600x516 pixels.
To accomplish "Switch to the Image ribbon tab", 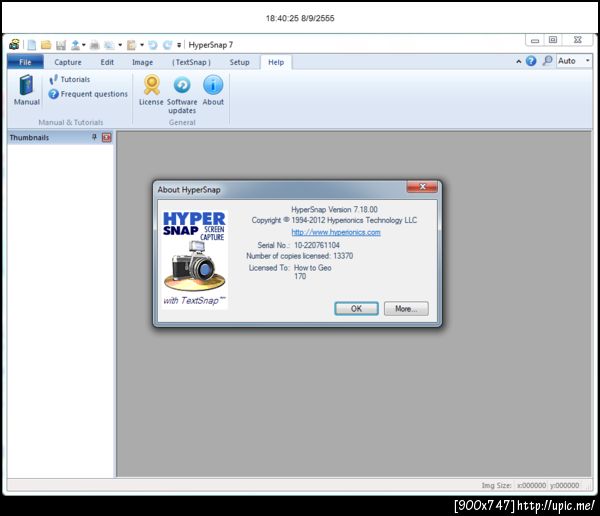I will 142,62.
